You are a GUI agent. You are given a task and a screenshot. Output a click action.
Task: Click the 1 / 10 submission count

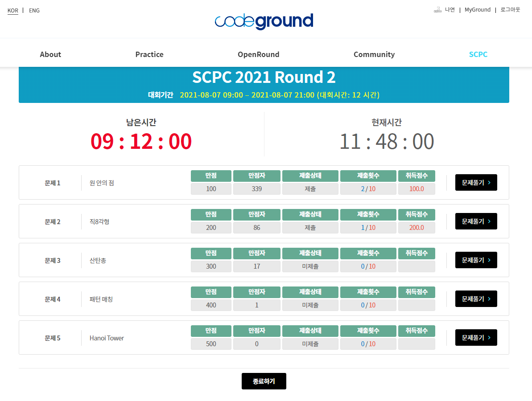[368, 227]
